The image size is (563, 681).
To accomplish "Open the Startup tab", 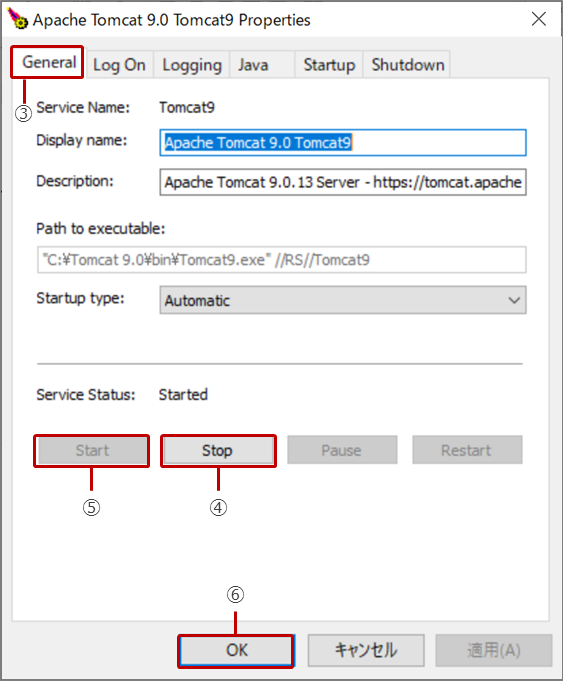I will pos(329,65).
